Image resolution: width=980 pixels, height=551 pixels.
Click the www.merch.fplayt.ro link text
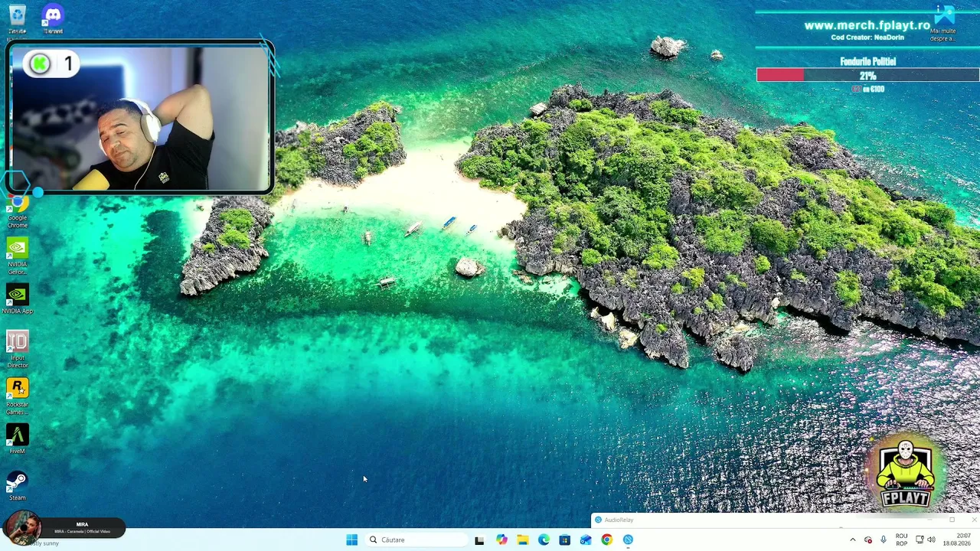coord(867,25)
